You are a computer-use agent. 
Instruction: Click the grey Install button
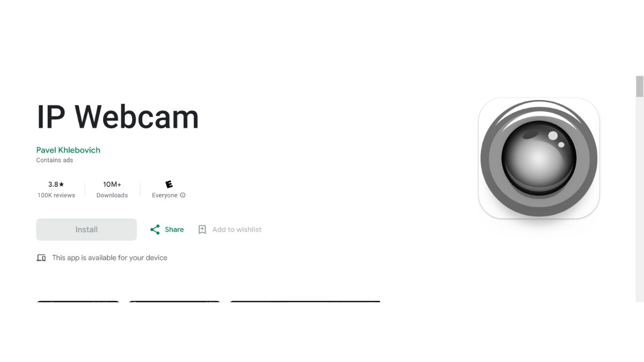point(86,230)
